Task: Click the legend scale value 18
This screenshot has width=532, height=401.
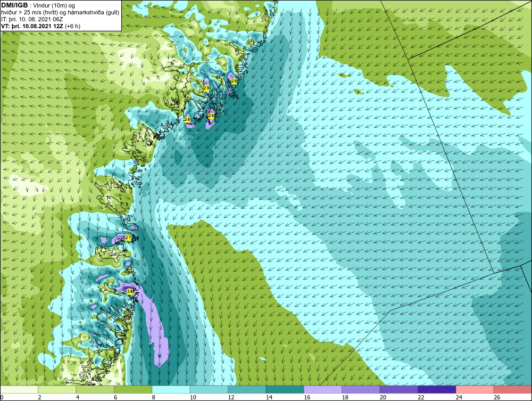Action: coord(345,397)
